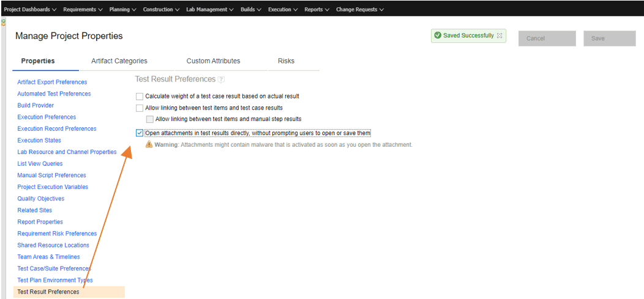
Task: Go to the Risks tab
Action: click(286, 61)
